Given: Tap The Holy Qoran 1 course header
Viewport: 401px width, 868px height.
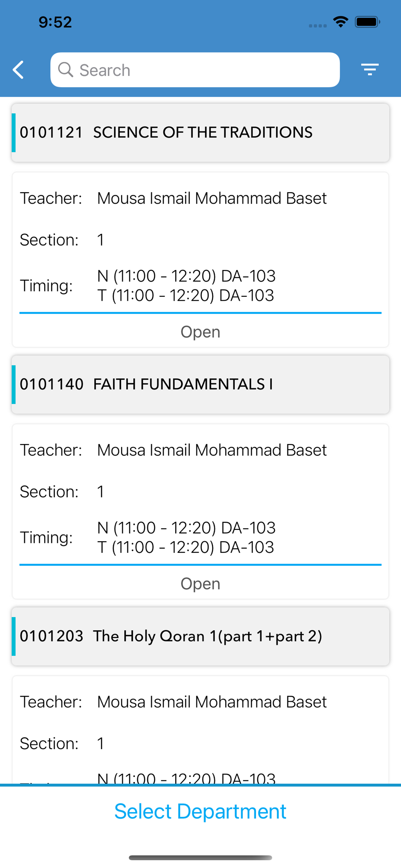Looking at the screenshot, I should (x=200, y=636).
